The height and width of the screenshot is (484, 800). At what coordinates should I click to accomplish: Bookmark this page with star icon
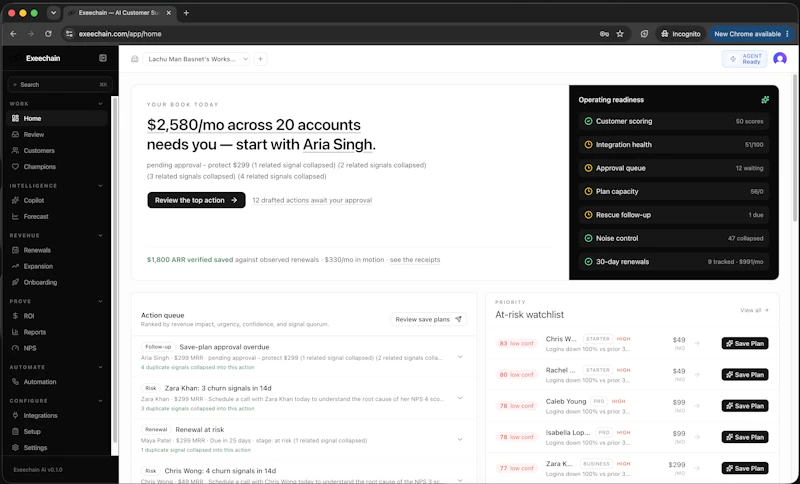(x=620, y=34)
